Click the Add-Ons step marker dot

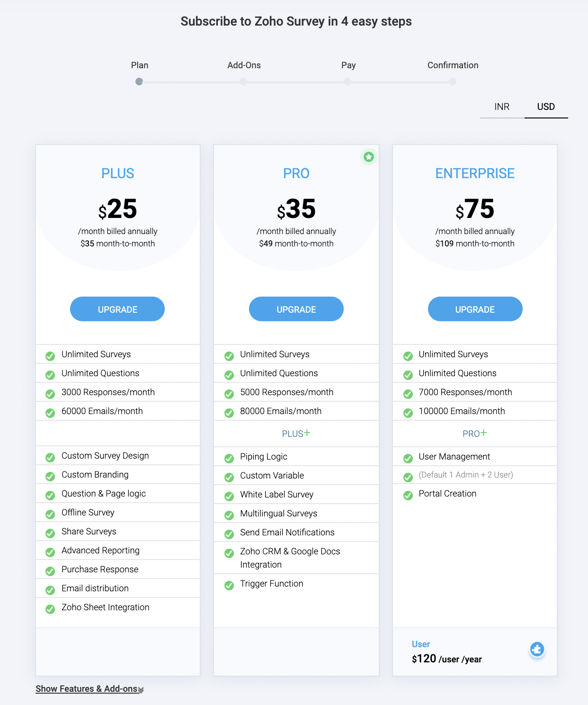pyautogui.click(x=243, y=81)
